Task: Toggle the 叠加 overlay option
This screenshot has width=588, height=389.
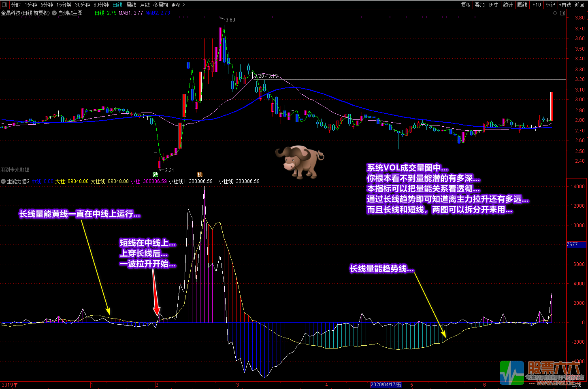Action: click(x=479, y=5)
